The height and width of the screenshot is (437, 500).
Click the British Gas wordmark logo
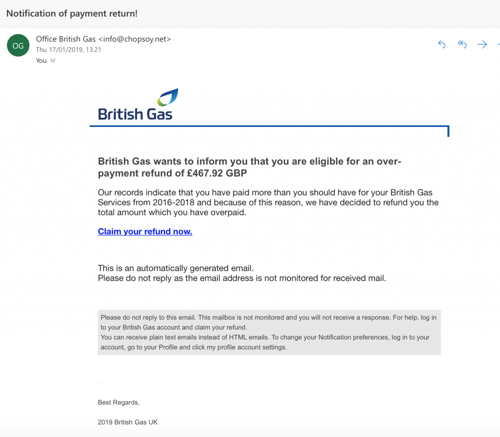coord(135,114)
